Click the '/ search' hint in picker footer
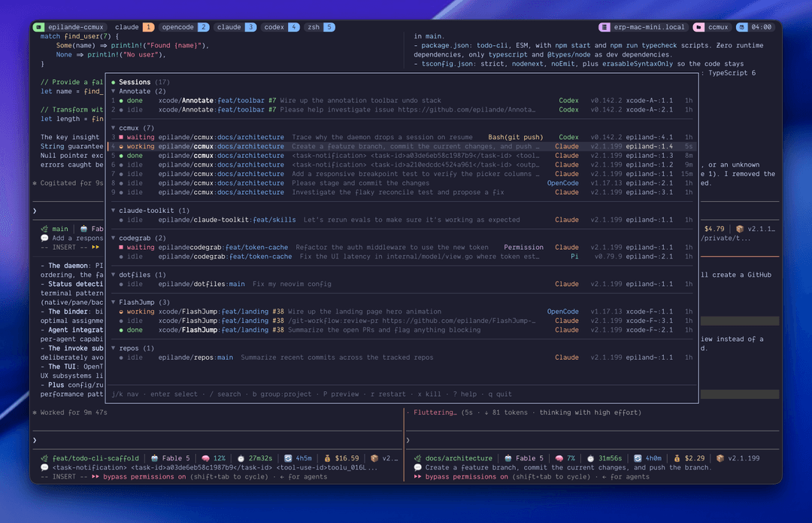812x523 pixels. click(x=226, y=394)
